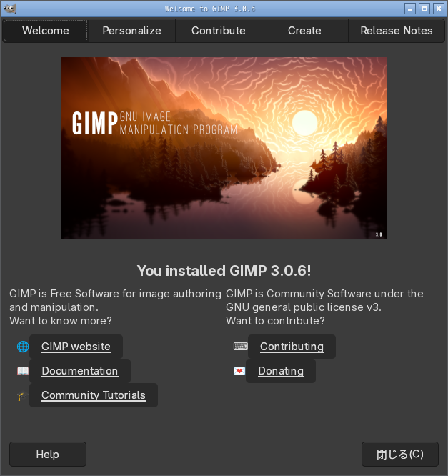The width and height of the screenshot is (448, 476).
Task: Open the Documentation link
Action: (x=80, y=371)
